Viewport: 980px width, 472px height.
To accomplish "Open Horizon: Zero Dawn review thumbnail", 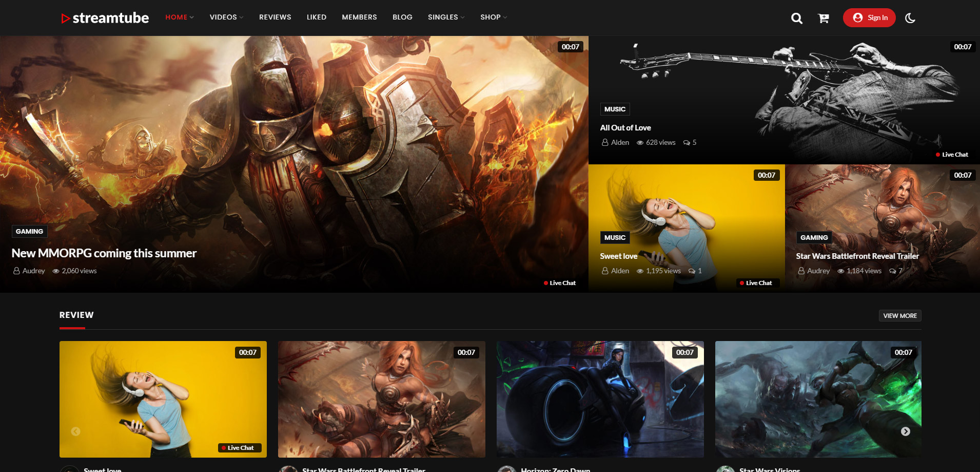I will tap(600, 399).
